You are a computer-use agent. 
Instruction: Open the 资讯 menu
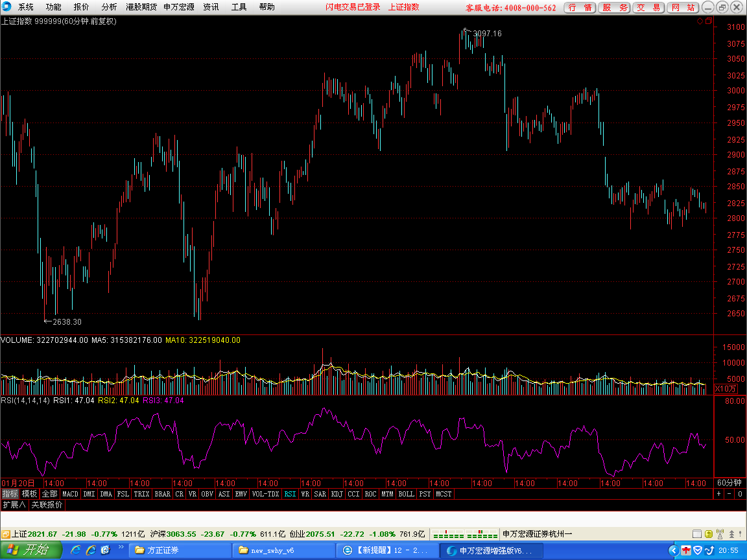pyautogui.click(x=211, y=7)
